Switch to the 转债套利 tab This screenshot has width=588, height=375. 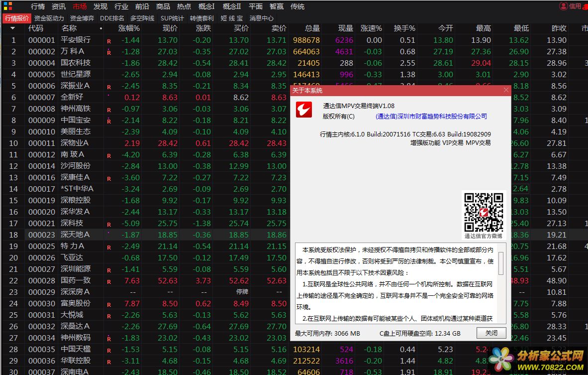point(202,18)
